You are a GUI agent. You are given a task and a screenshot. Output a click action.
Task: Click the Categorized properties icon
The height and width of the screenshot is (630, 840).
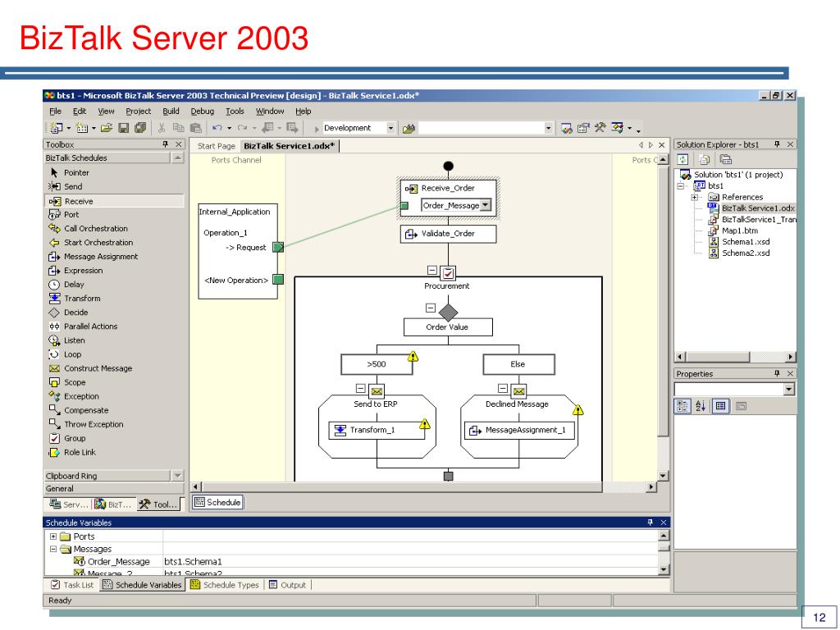(x=682, y=406)
